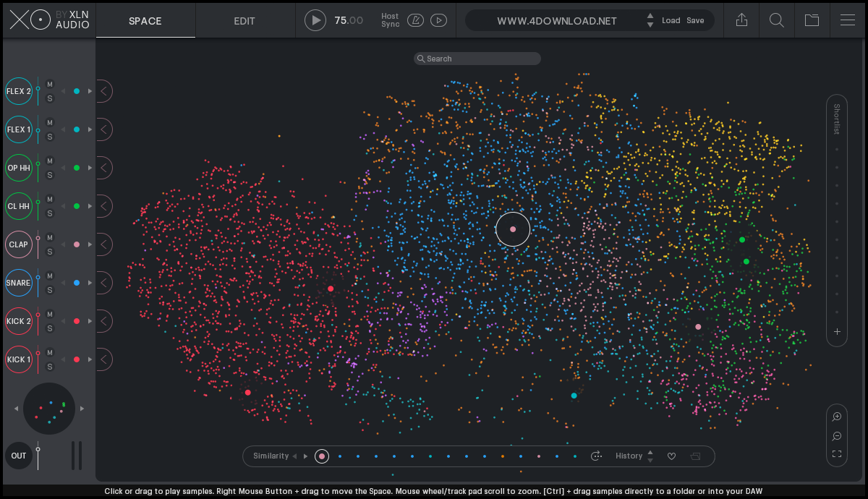The height and width of the screenshot is (499, 868).
Task: Click the Load button
Action: pyautogui.click(x=671, y=20)
